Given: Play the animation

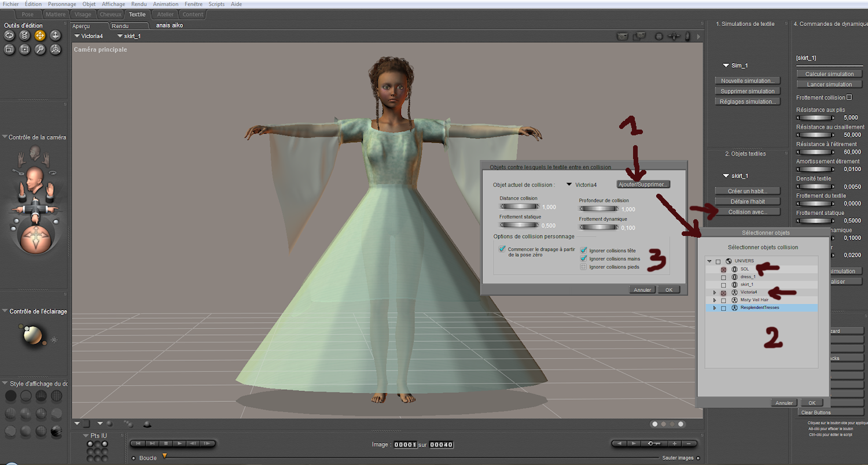Looking at the screenshot, I should [x=180, y=444].
